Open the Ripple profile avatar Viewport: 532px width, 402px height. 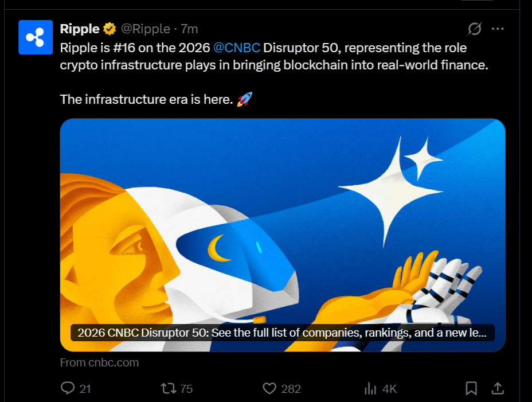tap(36, 37)
